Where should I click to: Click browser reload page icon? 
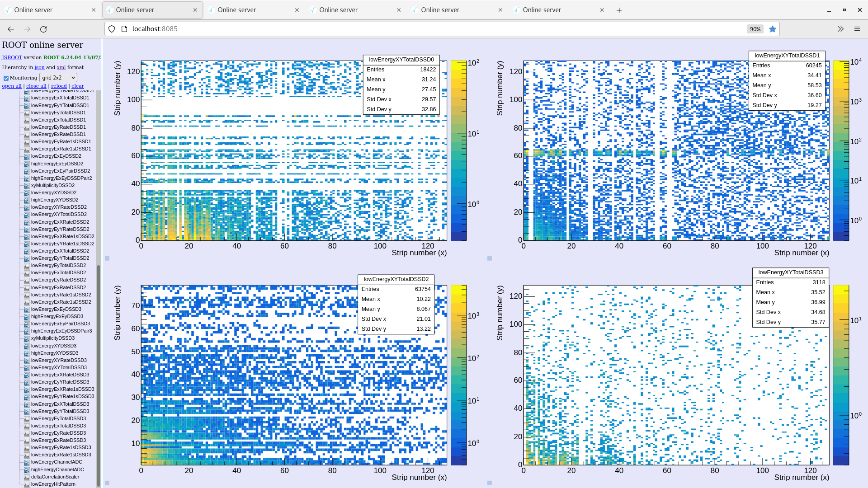click(43, 29)
